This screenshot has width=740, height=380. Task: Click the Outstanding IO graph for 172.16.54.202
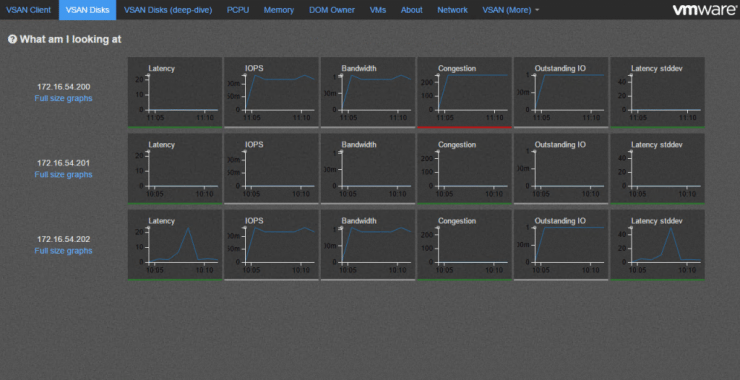tap(561, 245)
